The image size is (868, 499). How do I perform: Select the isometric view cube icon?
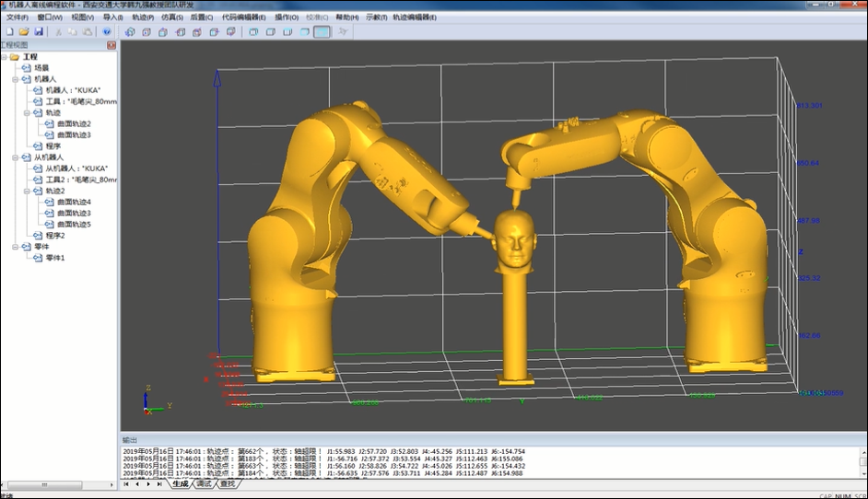(130, 31)
